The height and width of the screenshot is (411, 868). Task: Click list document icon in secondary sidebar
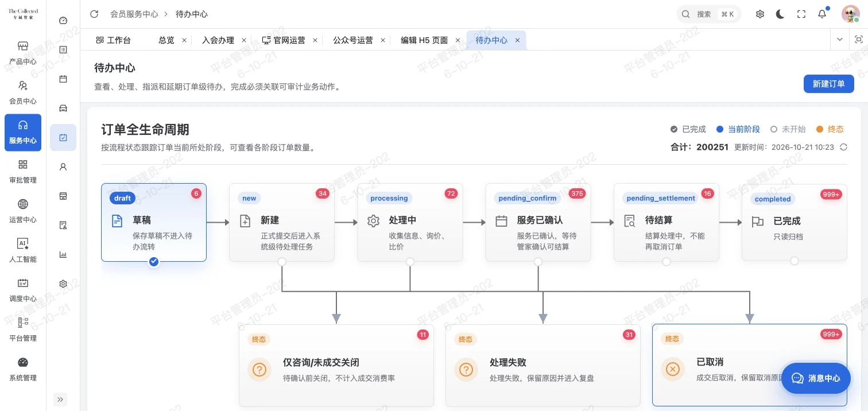[63, 50]
